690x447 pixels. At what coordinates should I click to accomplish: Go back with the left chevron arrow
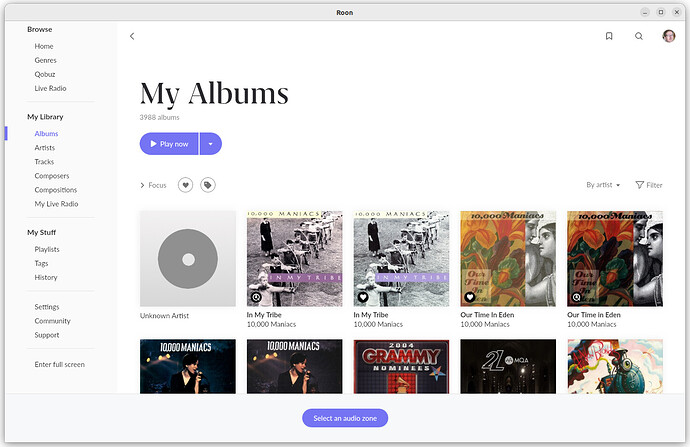click(x=132, y=36)
